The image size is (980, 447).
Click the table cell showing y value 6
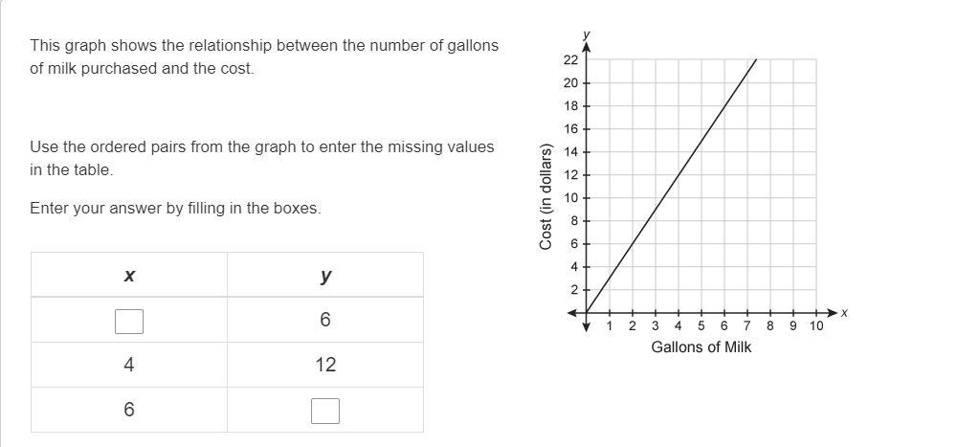click(x=325, y=320)
